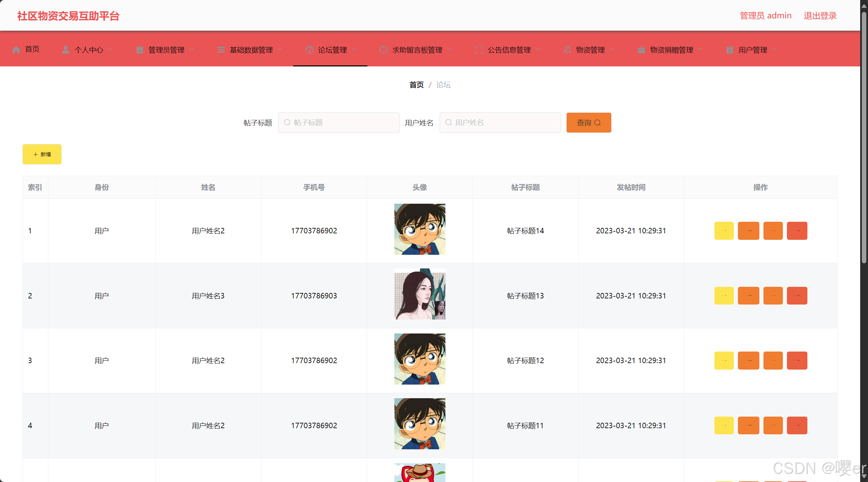Click the bracket icon beside 公告信息管理
This screenshot has width=868, height=482.
click(479, 50)
